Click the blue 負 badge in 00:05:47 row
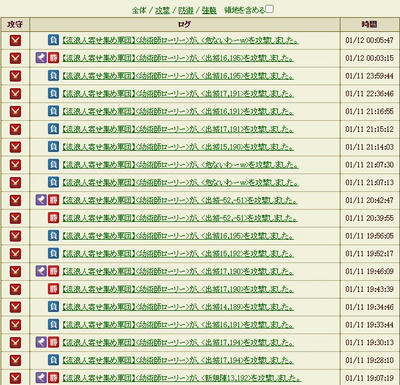The image size is (400, 385). coord(53,40)
